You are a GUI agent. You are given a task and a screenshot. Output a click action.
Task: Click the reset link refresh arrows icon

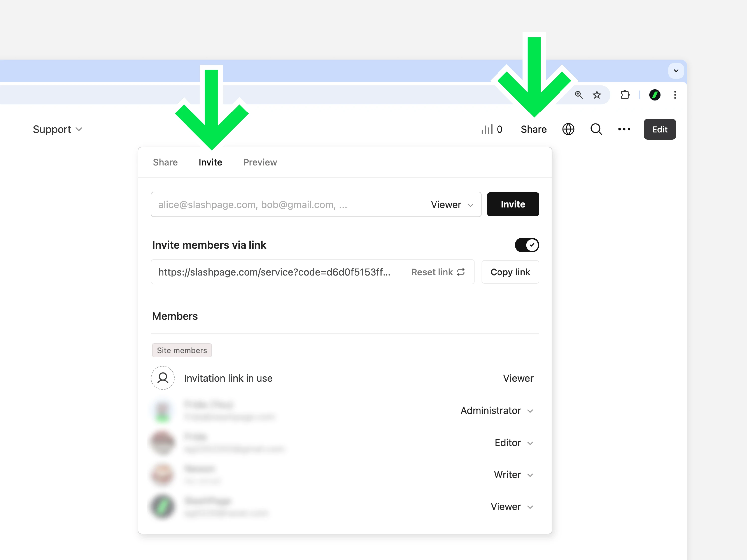[461, 272]
